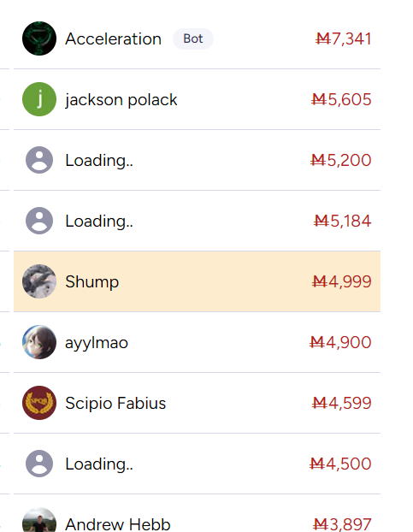The width and height of the screenshot is (413, 532).
Task: Select the Loading.. name beside Ṁ5,200
Action: tap(99, 161)
